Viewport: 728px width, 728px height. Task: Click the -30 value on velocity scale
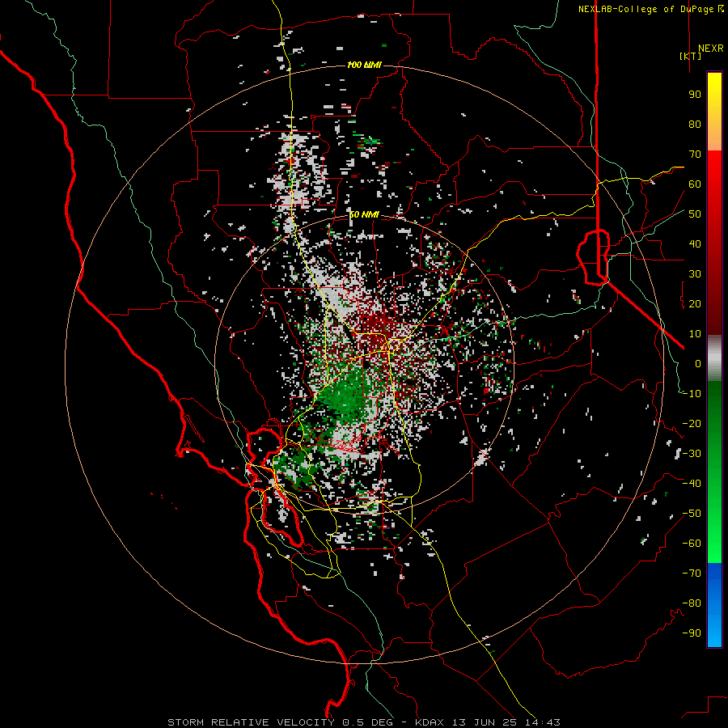click(x=692, y=454)
